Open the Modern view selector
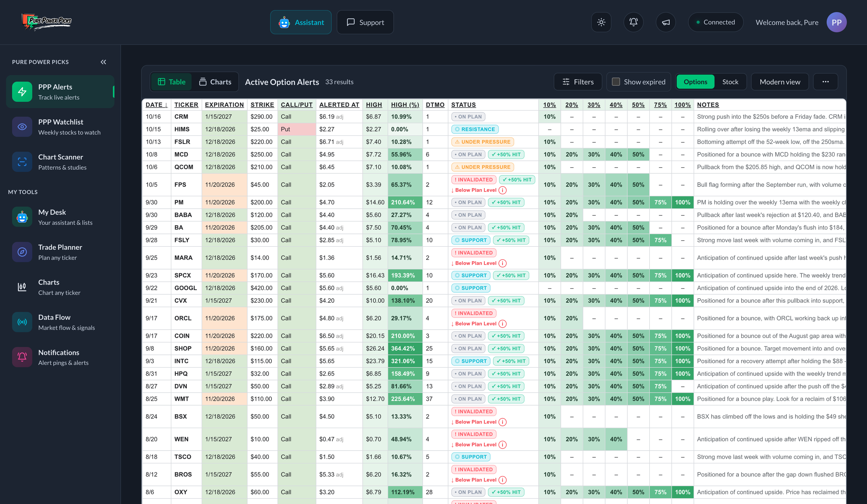 click(780, 82)
